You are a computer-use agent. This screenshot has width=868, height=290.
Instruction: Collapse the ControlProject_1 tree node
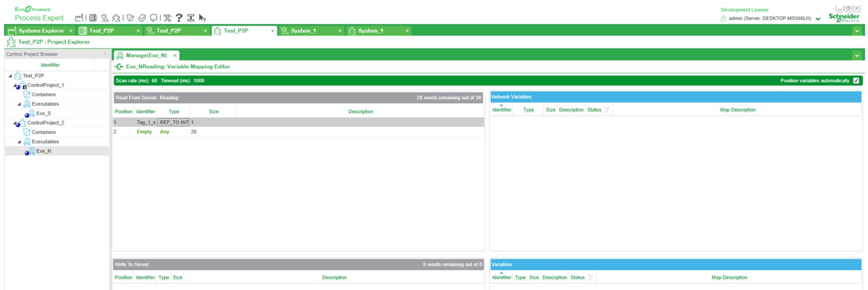coord(15,85)
